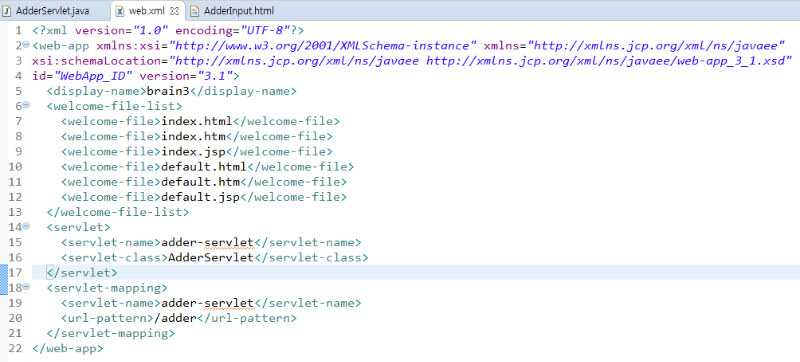Click default.htm welcome-file value

pos(201,182)
